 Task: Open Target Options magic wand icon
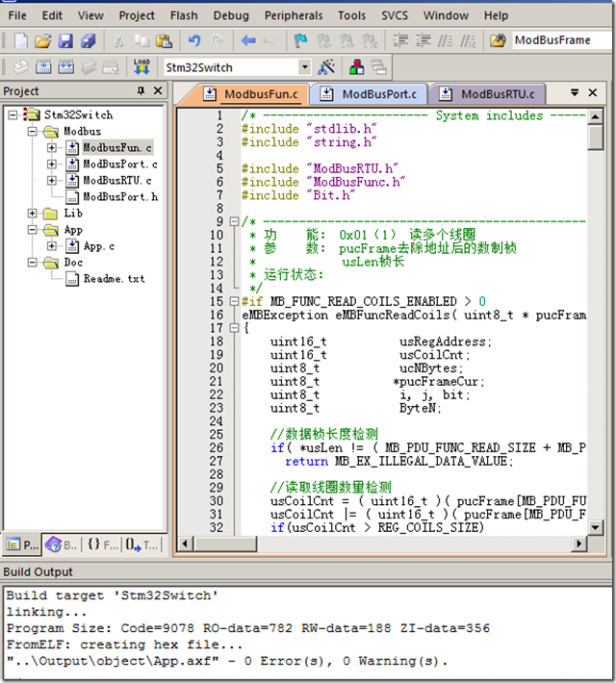pos(326,67)
